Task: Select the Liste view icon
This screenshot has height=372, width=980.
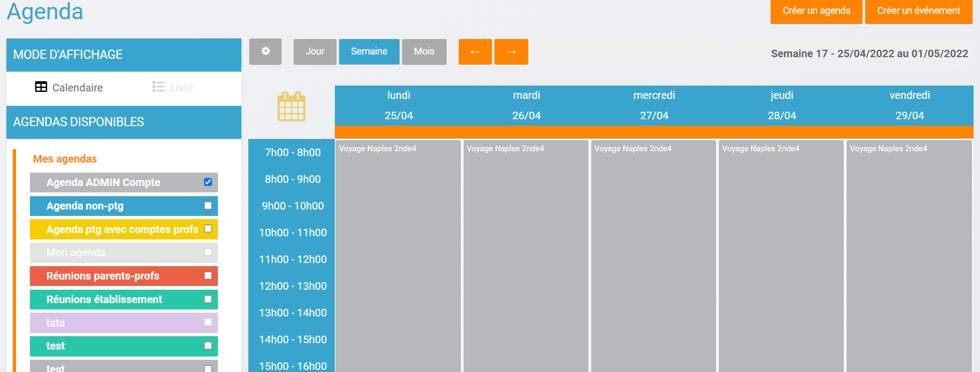Action: coord(159,87)
